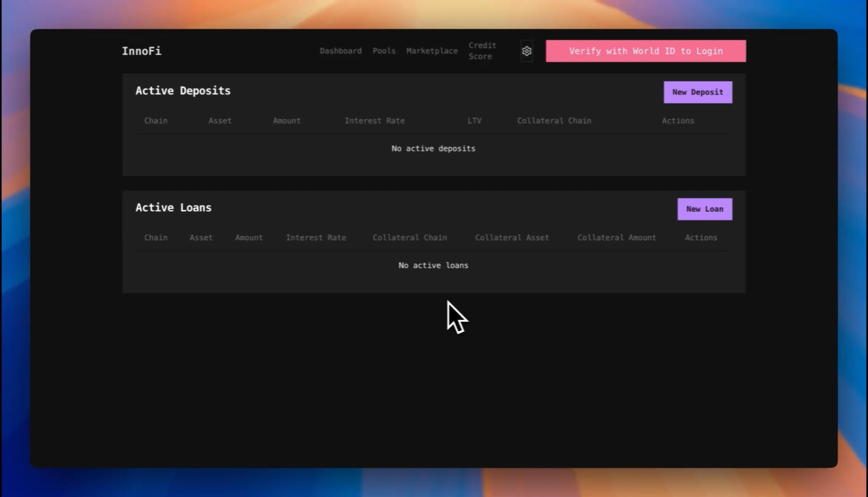
Task: Select the Active Loans heading
Action: pos(174,208)
